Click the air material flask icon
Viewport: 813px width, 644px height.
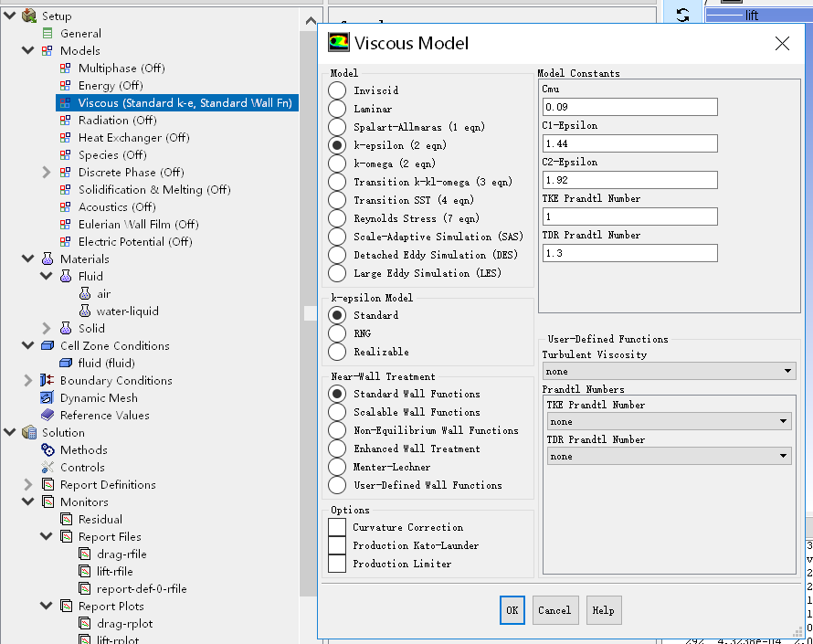85,293
